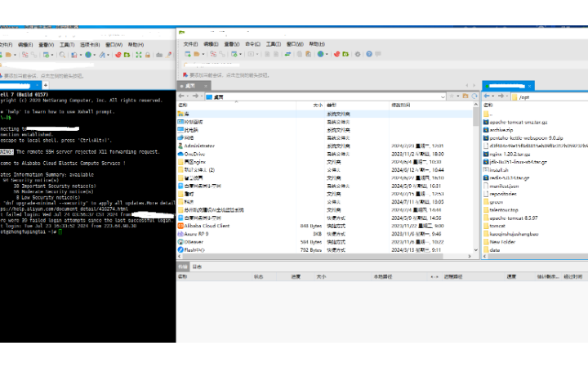588x368 pixels.
Task: Click Xftp synchronize arrows icon
Action: pos(287,54)
